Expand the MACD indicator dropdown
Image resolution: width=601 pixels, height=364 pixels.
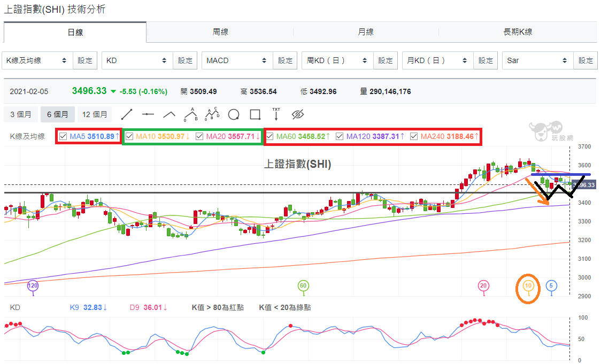tap(237, 60)
